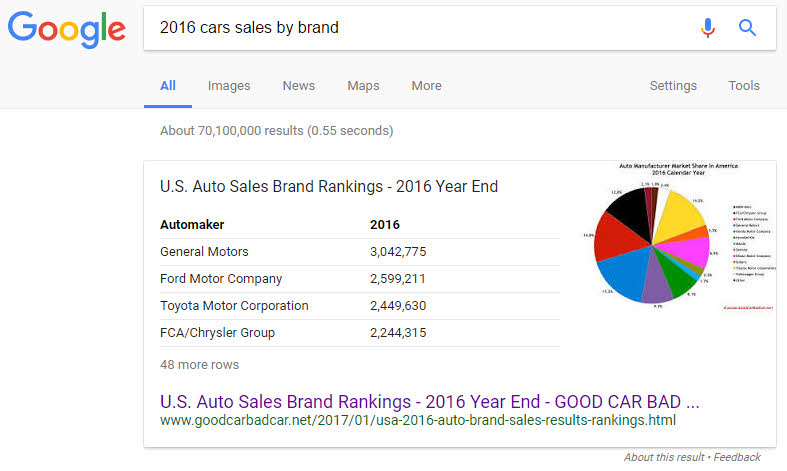Send Feedback on the featured snippet

pos(737,457)
